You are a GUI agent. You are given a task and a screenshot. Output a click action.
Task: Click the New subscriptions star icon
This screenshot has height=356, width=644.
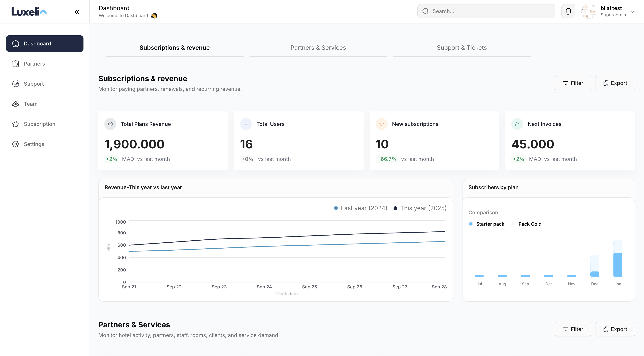pos(381,124)
